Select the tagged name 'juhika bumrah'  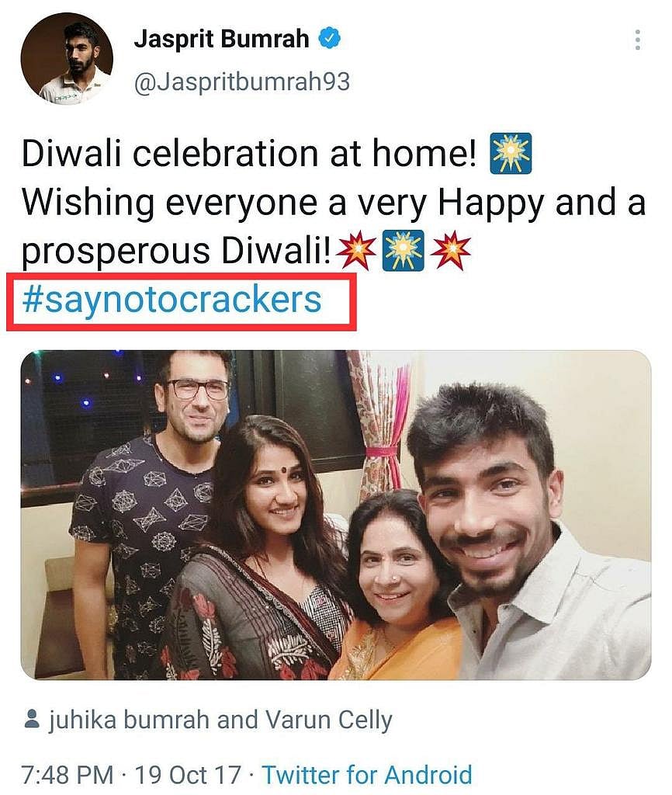(x=129, y=720)
